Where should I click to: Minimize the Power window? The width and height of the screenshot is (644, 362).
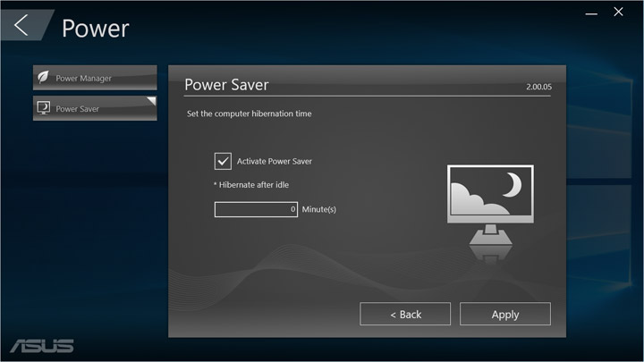[x=591, y=13]
